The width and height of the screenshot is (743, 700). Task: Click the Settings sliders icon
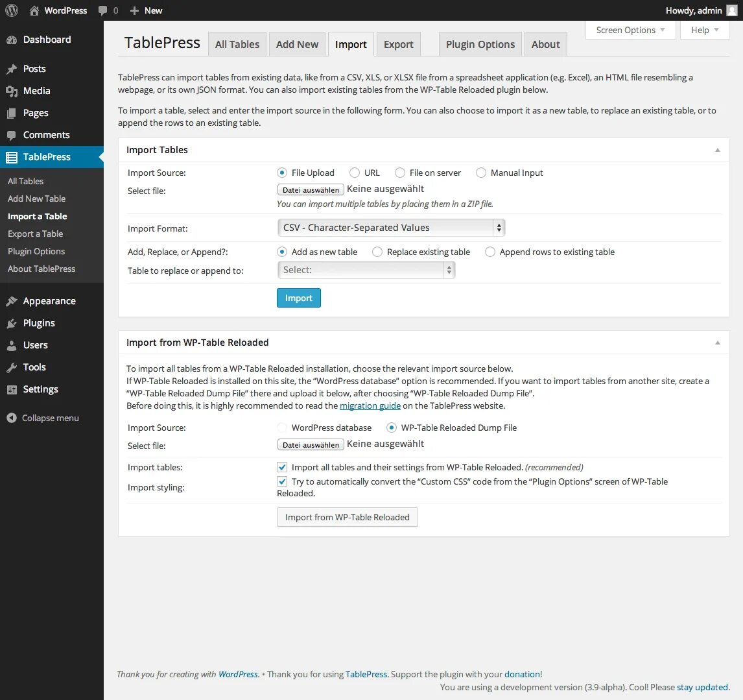click(12, 390)
